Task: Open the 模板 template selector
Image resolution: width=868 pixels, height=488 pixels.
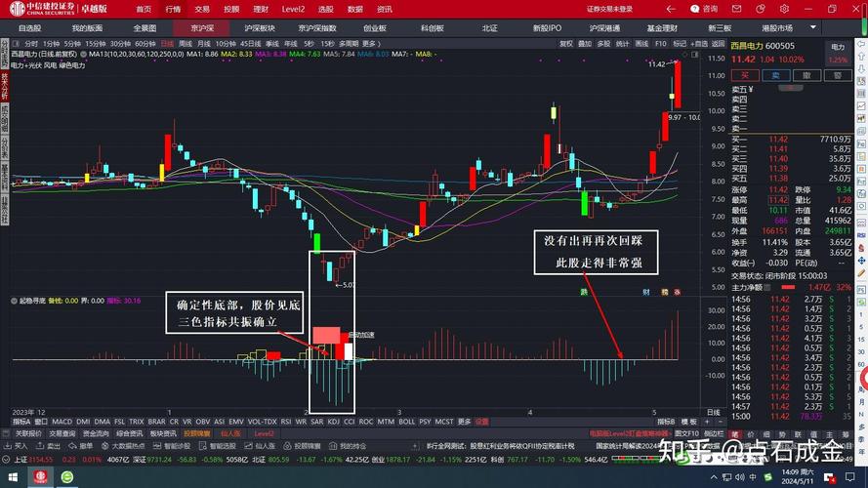Action: (x=688, y=422)
